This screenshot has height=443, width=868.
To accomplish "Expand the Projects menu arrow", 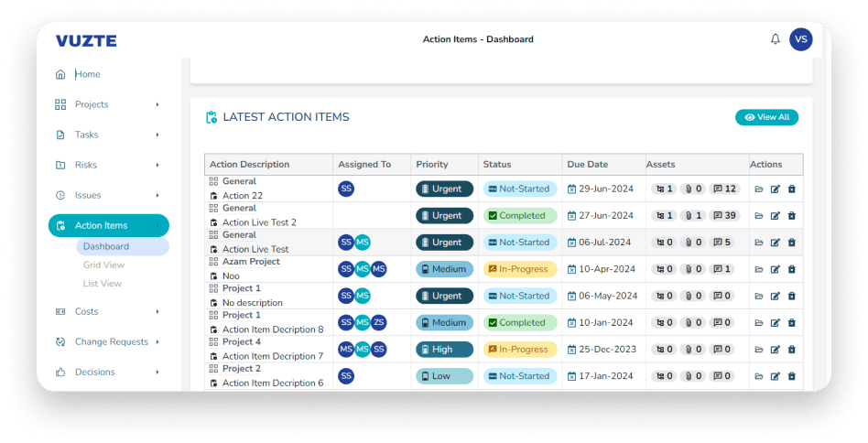I will pos(157,104).
